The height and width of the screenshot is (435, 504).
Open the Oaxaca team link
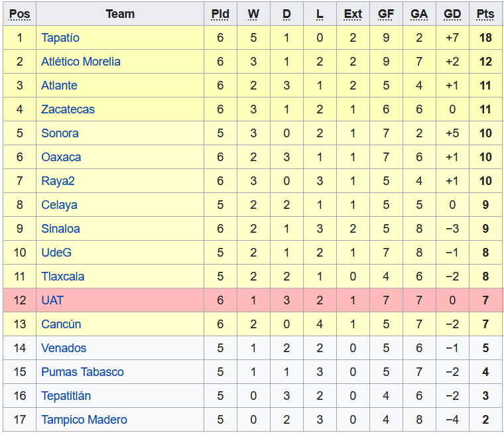click(61, 157)
